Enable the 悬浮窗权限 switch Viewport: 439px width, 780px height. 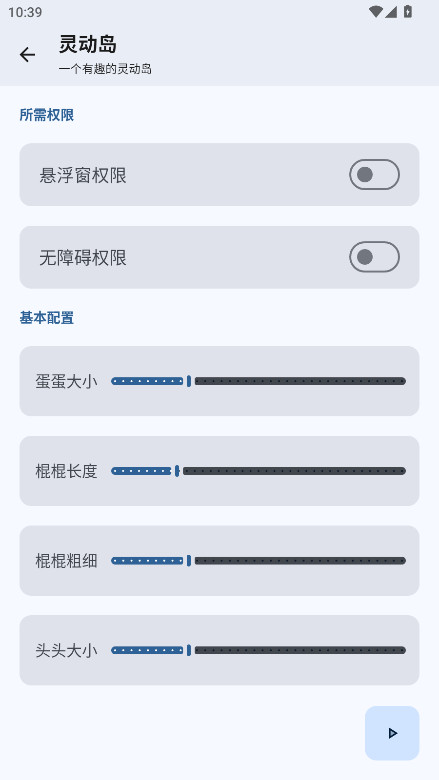[374, 175]
